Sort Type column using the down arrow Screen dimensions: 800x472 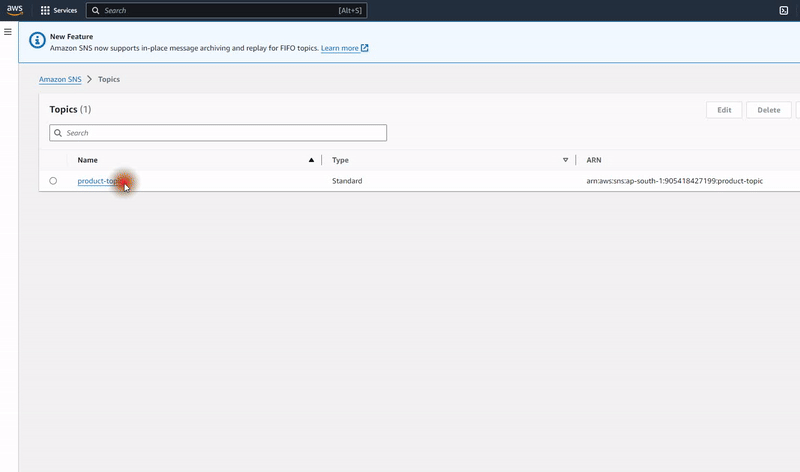click(x=565, y=160)
